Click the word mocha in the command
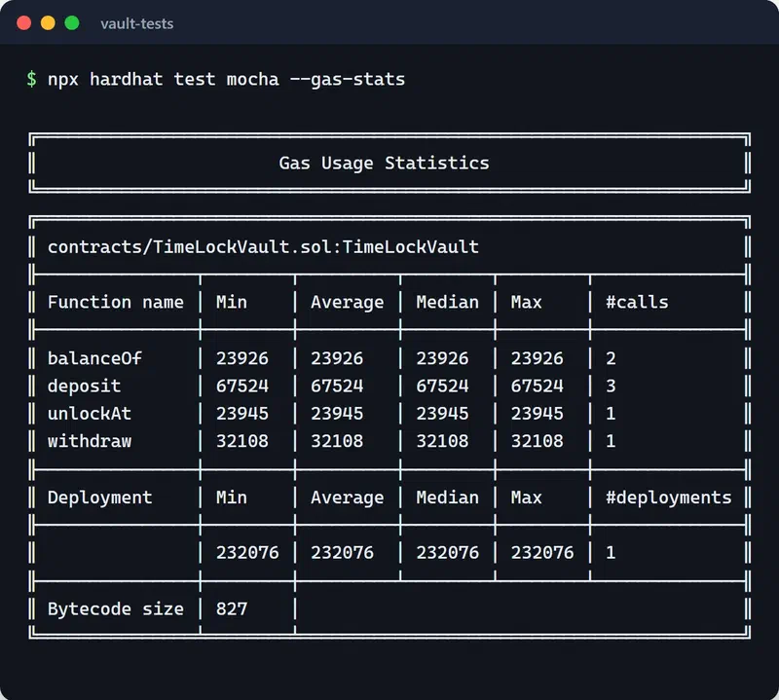The image size is (779, 700). coord(253,79)
